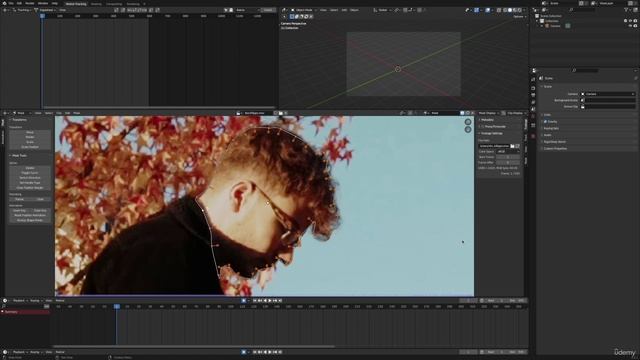Open Clip menu in clip editor header
Screen dimensions: 640x360
[59, 113]
